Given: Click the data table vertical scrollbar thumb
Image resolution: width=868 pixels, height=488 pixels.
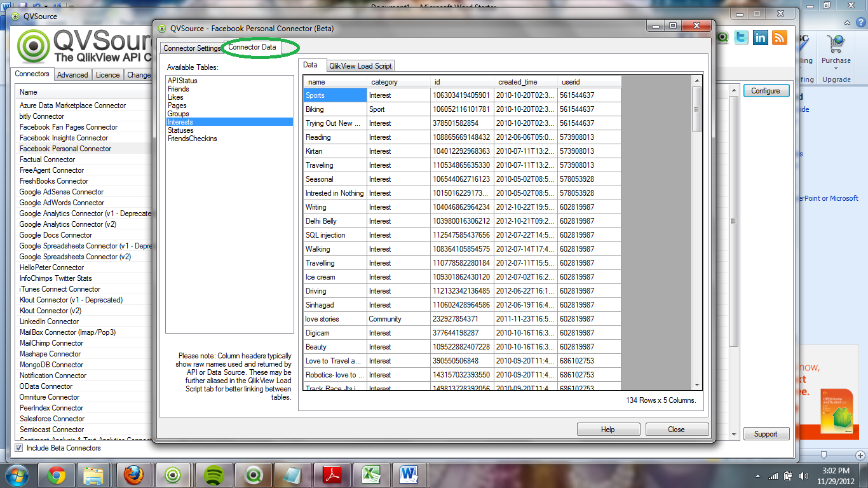Looking at the screenshot, I should pos(697,109).
